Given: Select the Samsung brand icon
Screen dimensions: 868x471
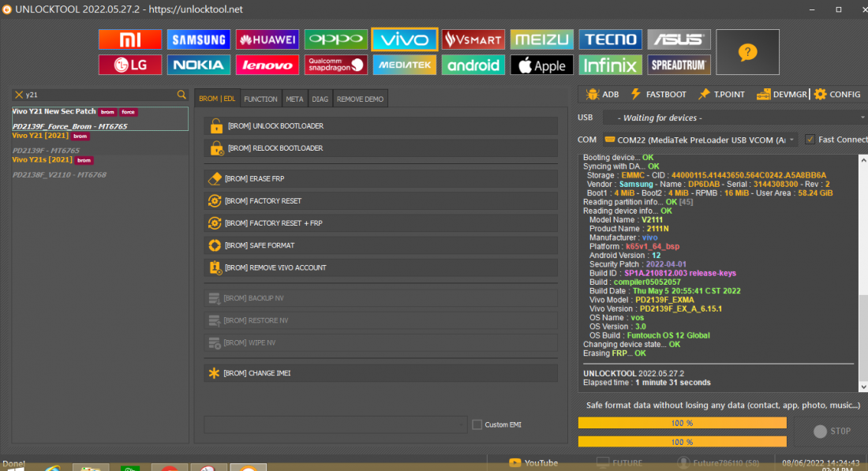Looking at the screenshot, I should tap(199, 39).
